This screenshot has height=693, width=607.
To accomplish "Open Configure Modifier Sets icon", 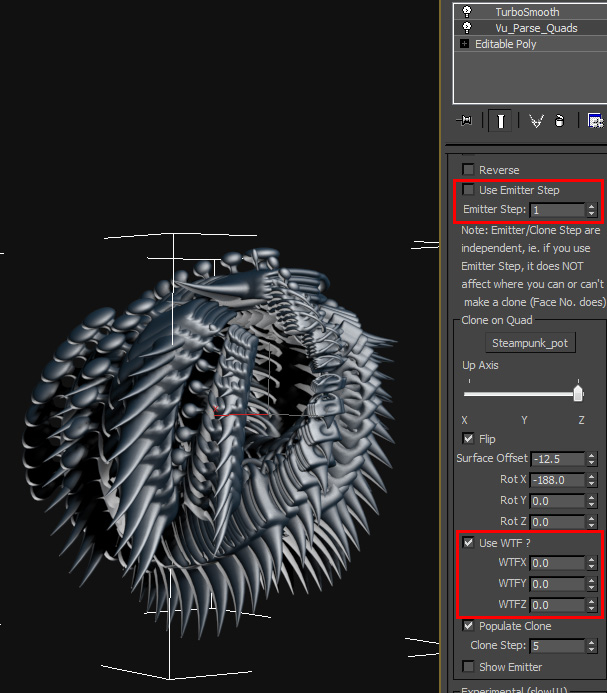I will click(595, 120).
